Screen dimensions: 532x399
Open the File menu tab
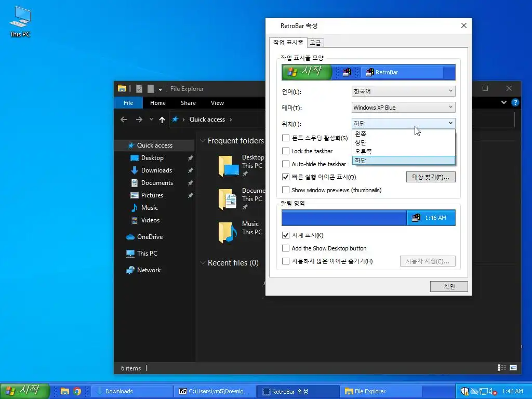tap(128, 103)
